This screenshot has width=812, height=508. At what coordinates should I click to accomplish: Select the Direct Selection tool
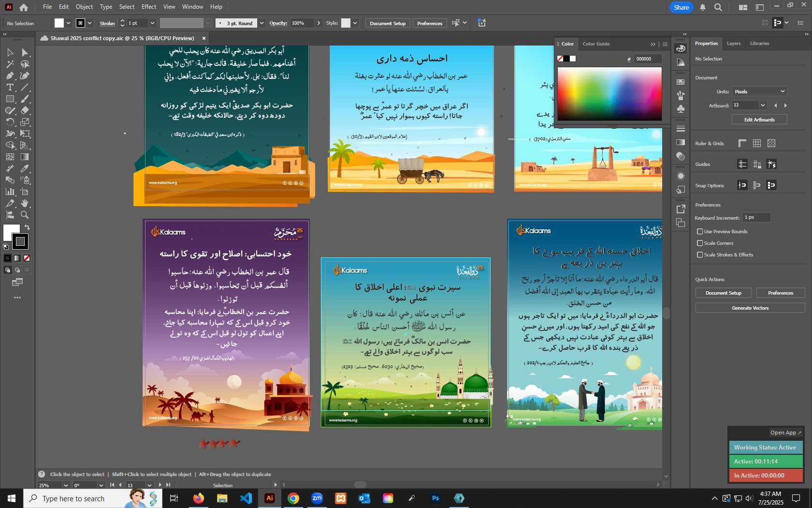point(25,52)
